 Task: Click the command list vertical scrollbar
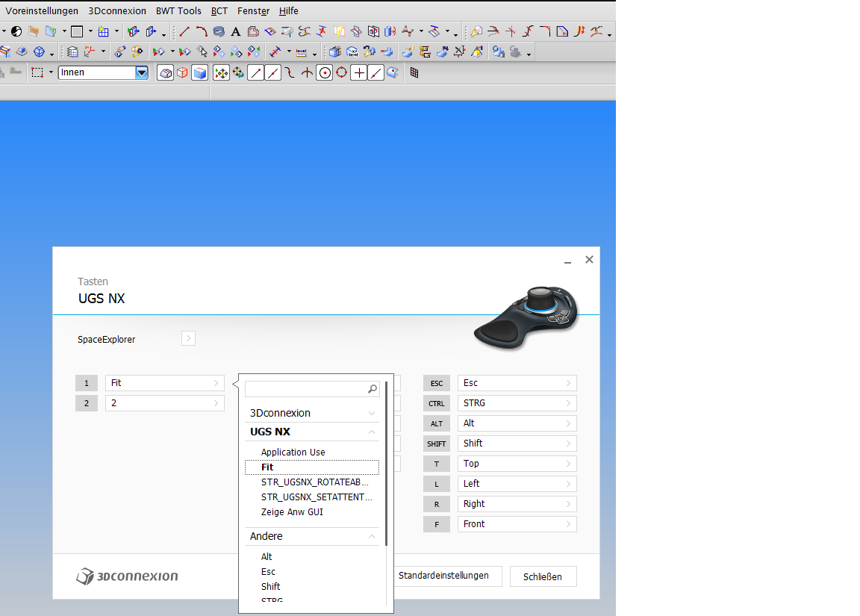coord(387,464)
